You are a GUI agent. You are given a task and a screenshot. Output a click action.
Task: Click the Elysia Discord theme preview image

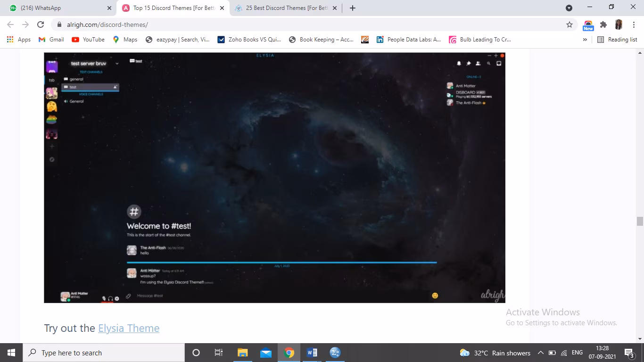tap(274, 177)
